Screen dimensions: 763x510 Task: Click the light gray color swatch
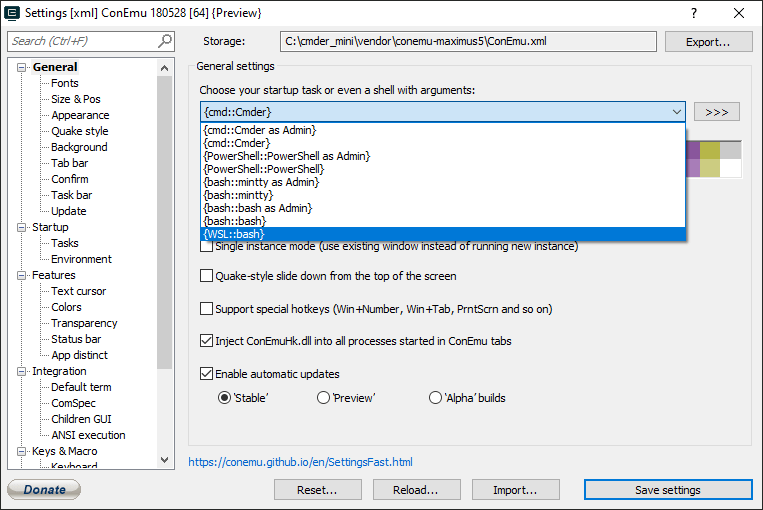(730, 150)
